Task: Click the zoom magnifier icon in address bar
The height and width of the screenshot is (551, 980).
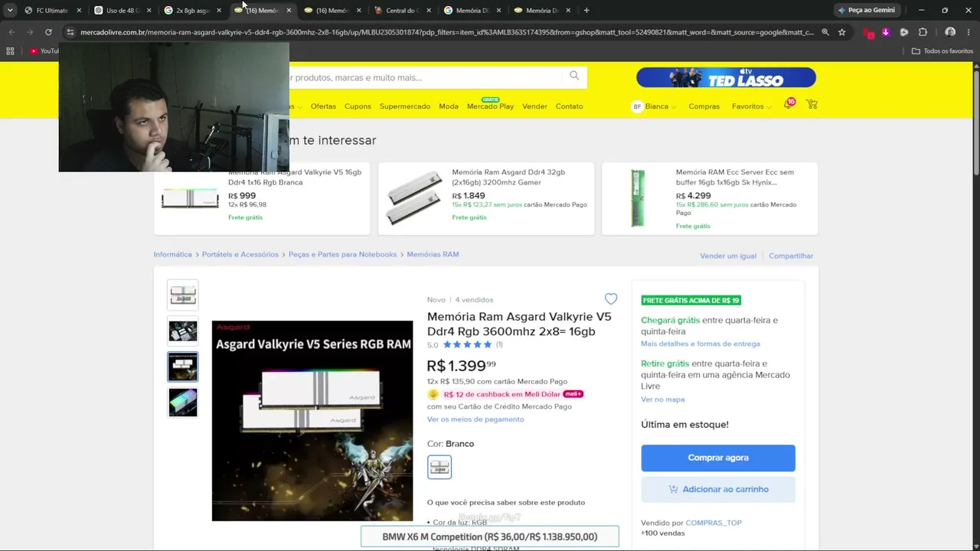Action: point(825,32)
